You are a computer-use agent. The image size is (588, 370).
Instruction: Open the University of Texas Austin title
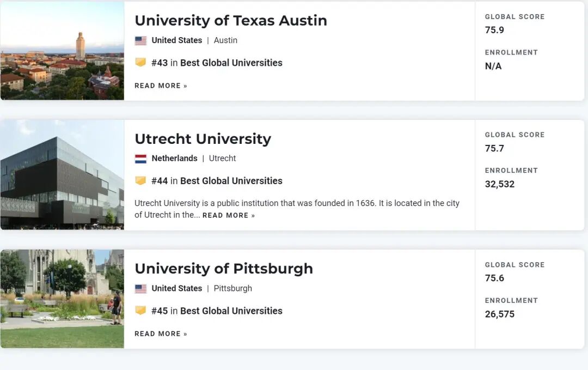point(231,21)
